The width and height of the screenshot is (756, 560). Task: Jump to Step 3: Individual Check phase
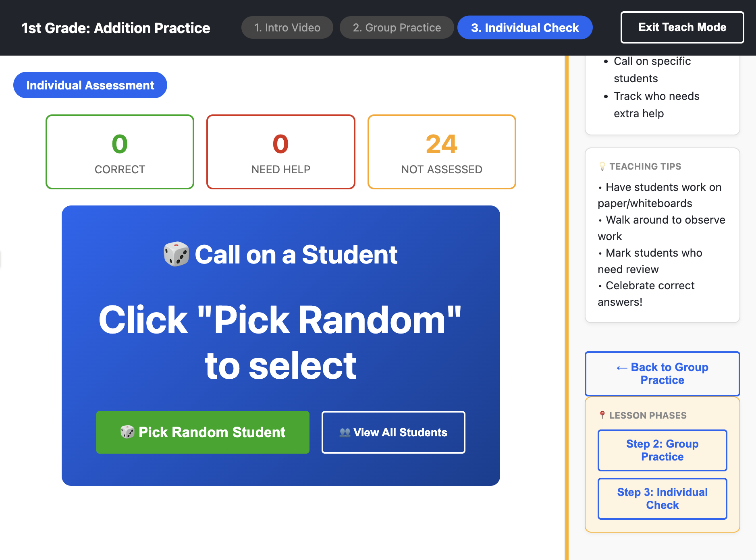pyautogui.click(x=662, y=498)
